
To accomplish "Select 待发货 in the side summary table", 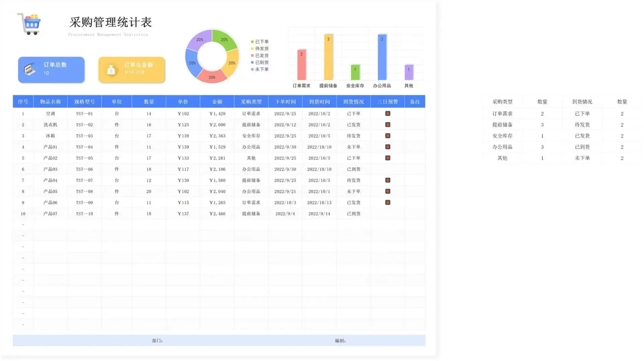I will pos(582,125).
